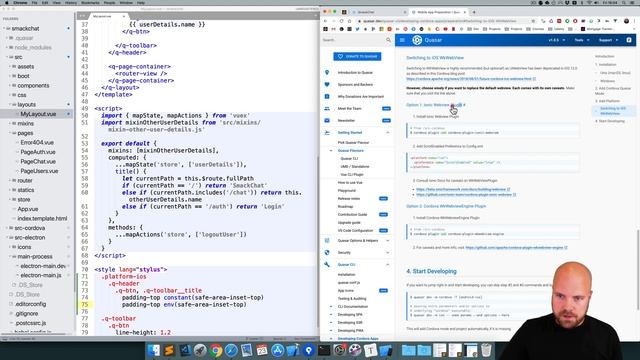Click Donate to Quasar button
The image size is (640, 360).
click(357, 56)
